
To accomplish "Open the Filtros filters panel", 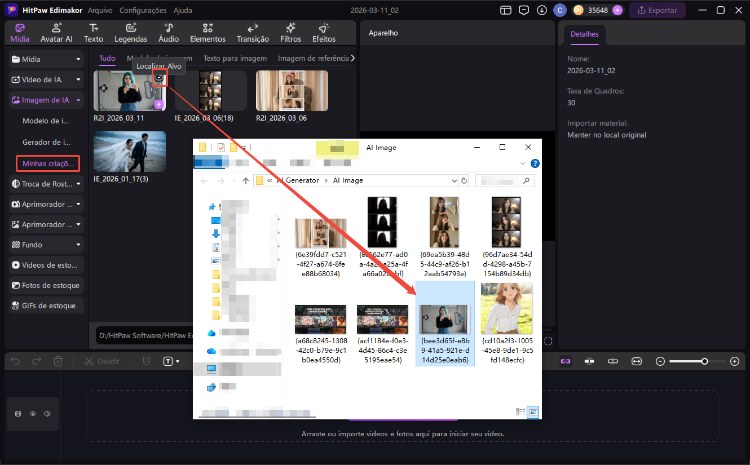I will pyautogui.click(x=291, y=32).
